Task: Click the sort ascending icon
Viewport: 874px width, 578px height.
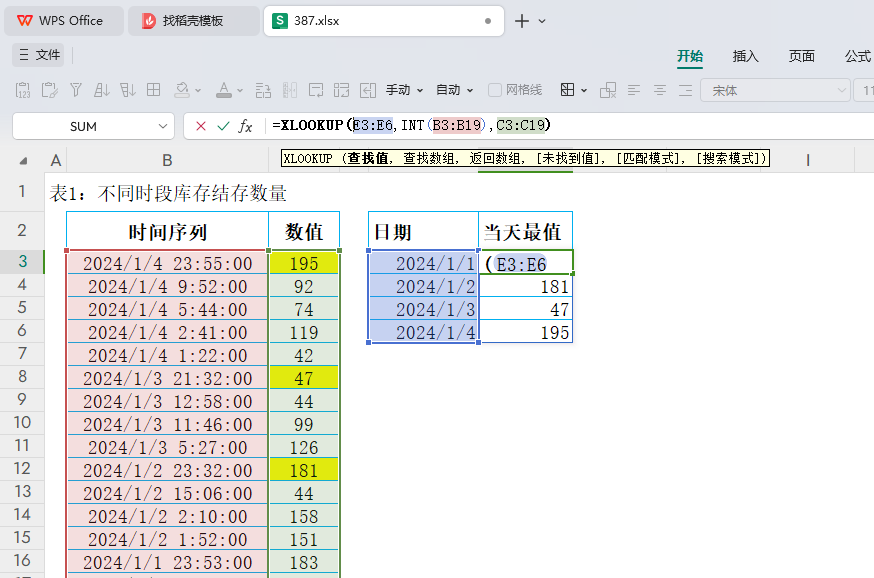Action: (101, 90)
